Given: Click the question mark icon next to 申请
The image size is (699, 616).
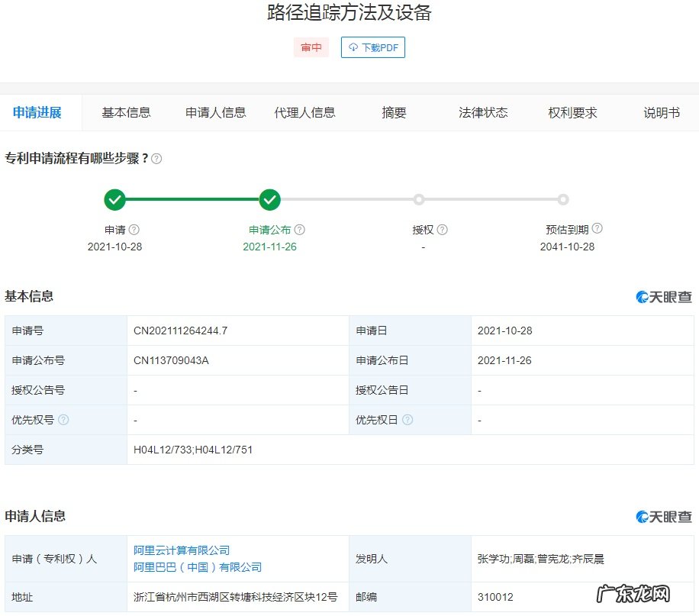Looking at the screenshot, I should (x=134, y=228).
